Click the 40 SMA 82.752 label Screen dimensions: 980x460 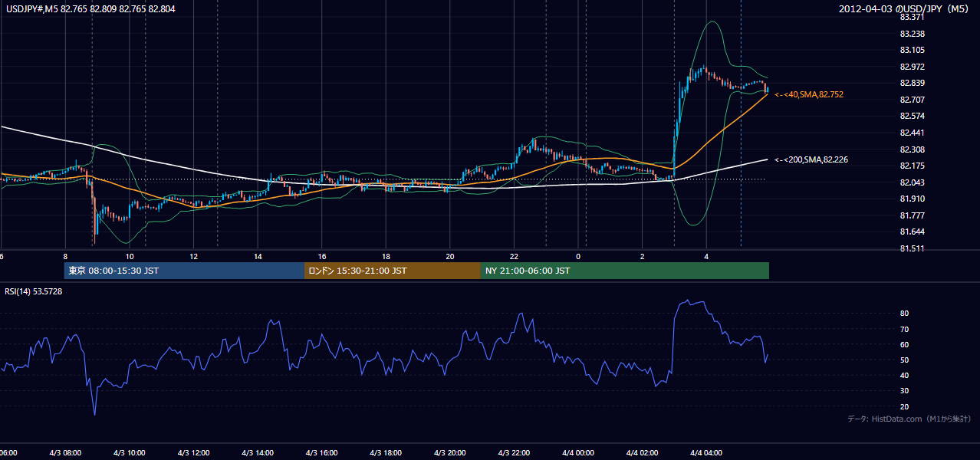(x=809, y=94)
